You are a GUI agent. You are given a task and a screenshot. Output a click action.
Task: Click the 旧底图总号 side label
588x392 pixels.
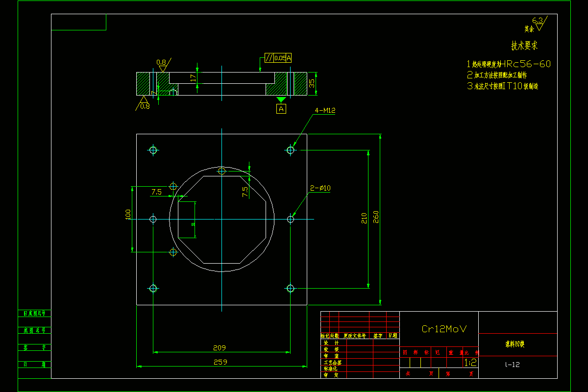click(34, 313)
